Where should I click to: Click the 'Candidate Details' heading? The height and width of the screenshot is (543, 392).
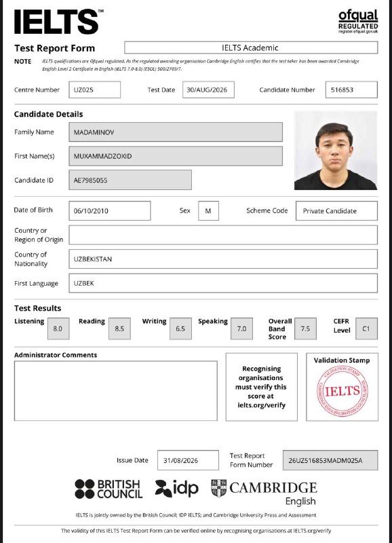coord(48,114)
